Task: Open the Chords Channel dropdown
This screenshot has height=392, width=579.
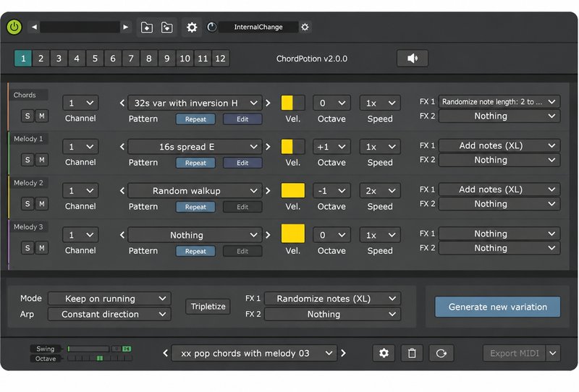Action: pyautogui.click(x=80, y=103)
